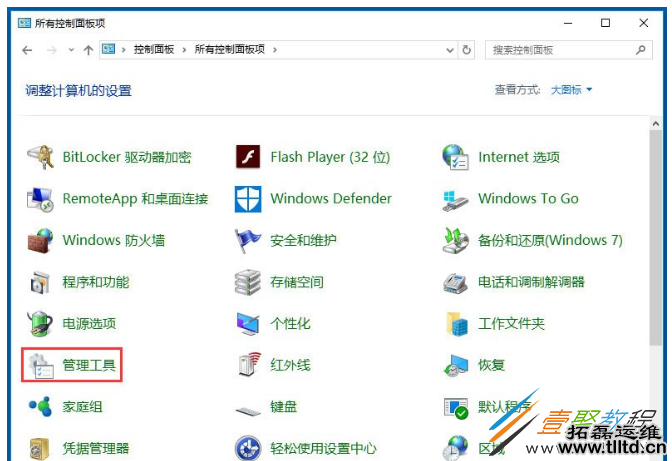Minimize the control panel window
The height and width of the screenshot is (461, 672).
coord(568,23)
